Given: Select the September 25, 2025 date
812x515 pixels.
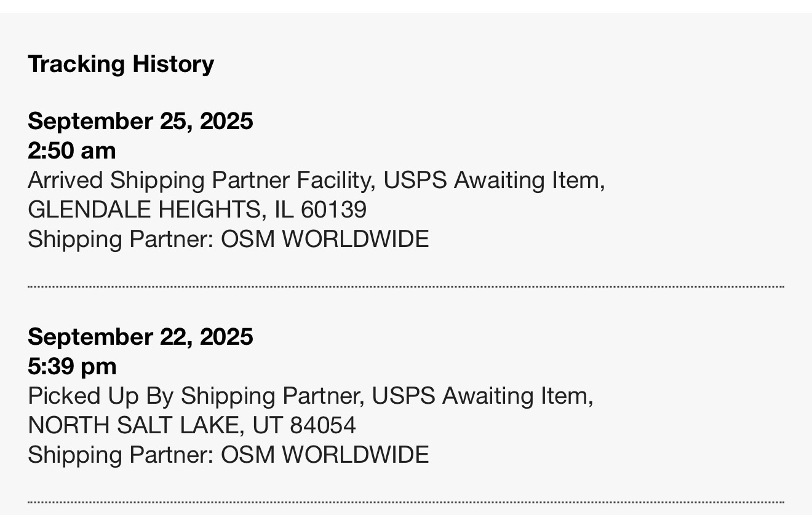Looking at the screenshot, I should (140, 121).
